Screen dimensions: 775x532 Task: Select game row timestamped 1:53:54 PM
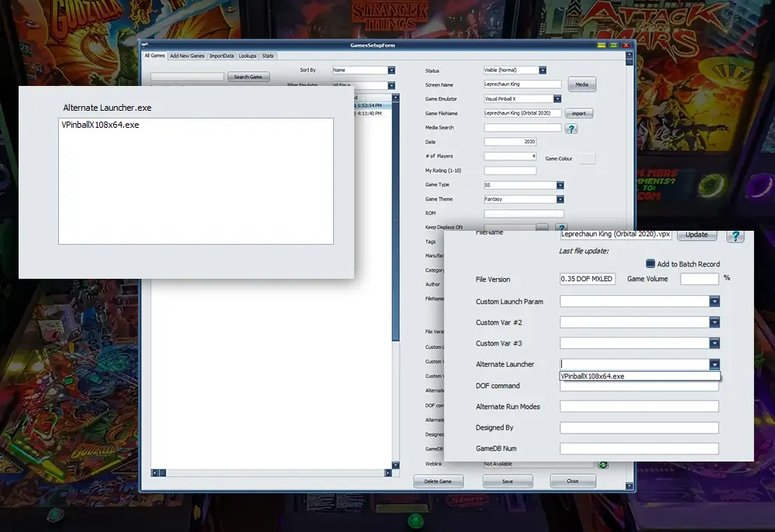(x=374, y=106)
